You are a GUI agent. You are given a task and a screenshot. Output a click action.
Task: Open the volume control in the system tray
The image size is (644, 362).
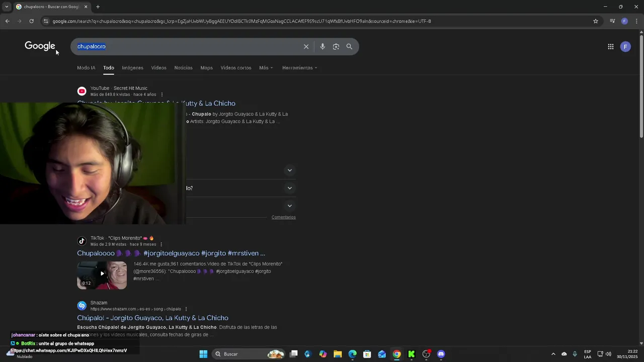click(608, 354)
